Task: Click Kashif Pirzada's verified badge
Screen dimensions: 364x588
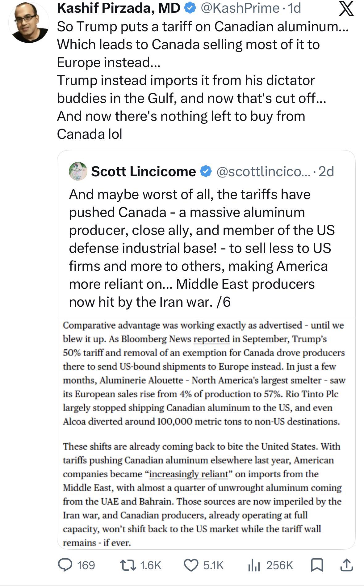Action: [190, 9]
